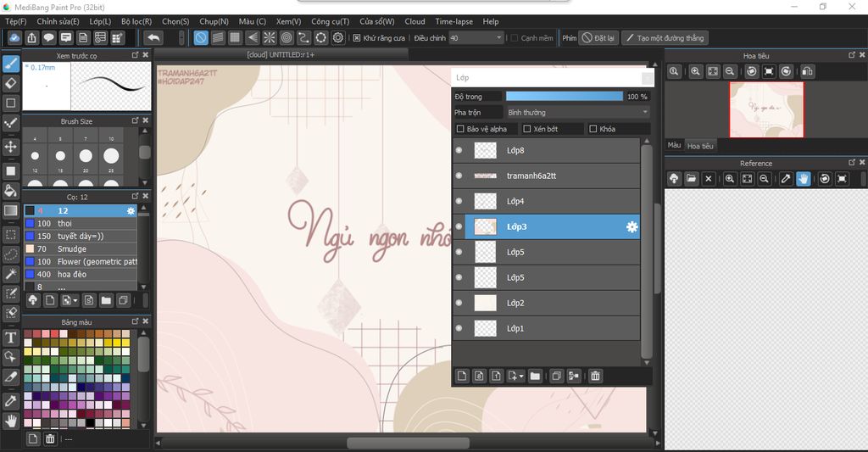Select the Brush tool in left toolbar
The height and width of the screenshot is (452, 868).
click(x=10, y=63)
